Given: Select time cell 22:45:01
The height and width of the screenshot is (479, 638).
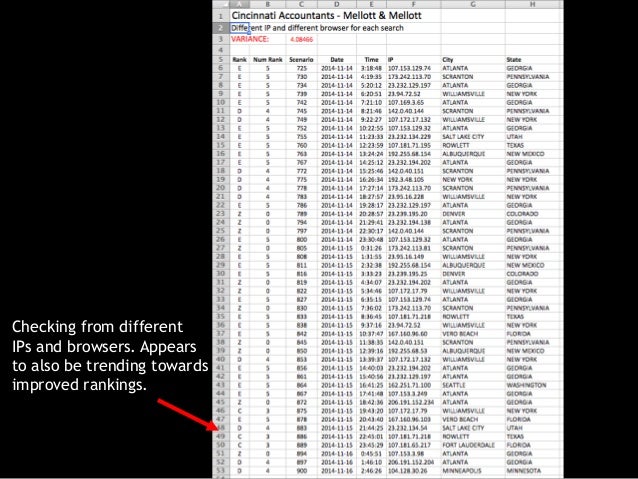Looking at the screenshot, I should 370,436.
